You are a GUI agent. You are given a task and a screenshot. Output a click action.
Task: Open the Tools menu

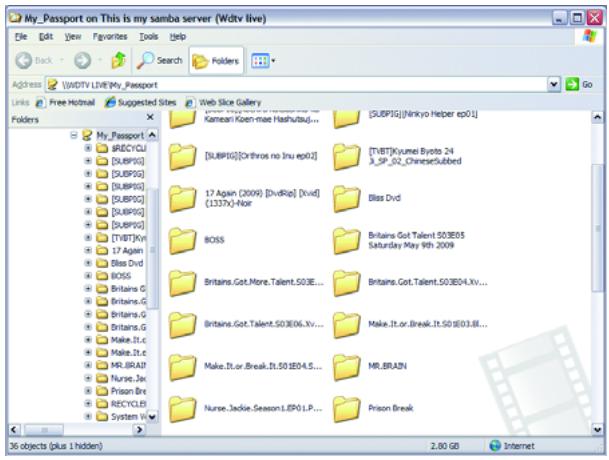[x=149, y=37]
